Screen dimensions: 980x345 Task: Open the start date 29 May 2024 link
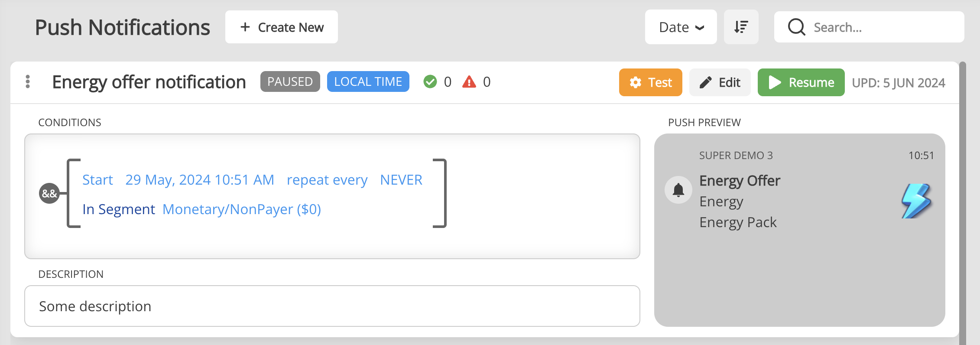pos(200,179)
